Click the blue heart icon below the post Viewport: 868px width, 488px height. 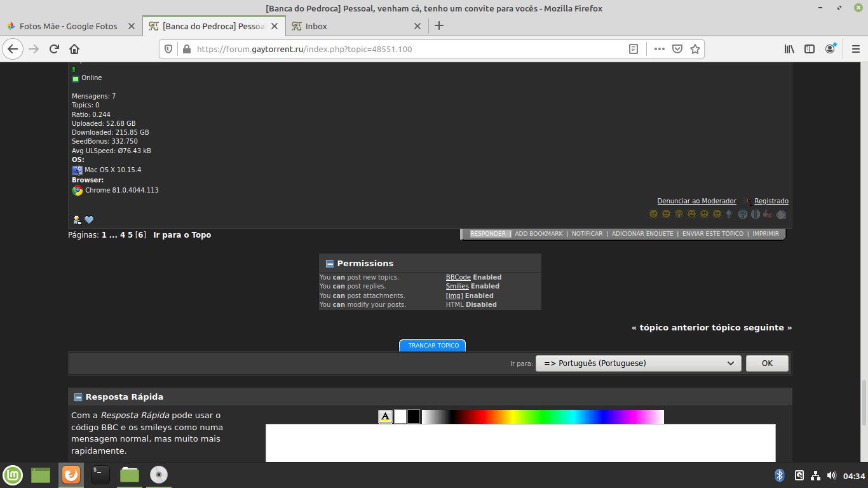click(88, 219)
